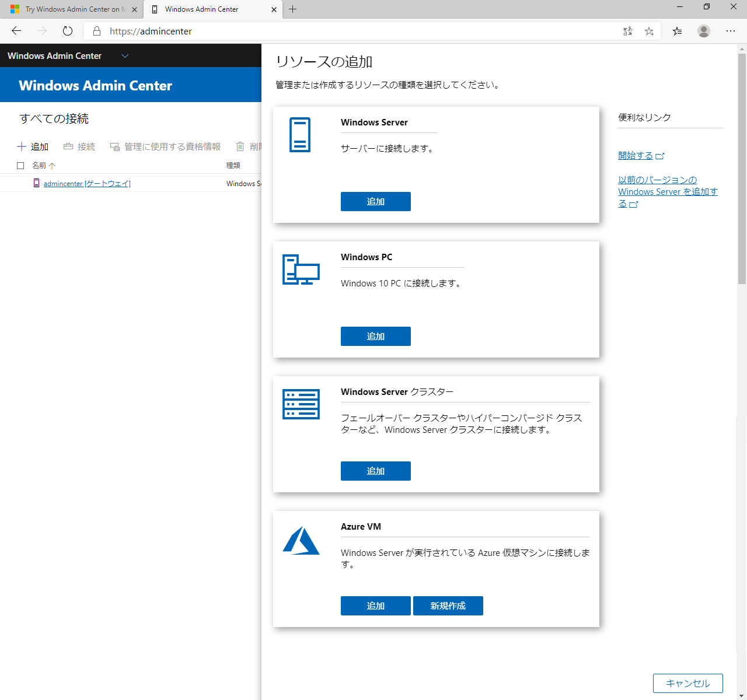This screenshot has width=747, height=700.
Task: Click the Windows Server icon
Action: click(300, 135)
